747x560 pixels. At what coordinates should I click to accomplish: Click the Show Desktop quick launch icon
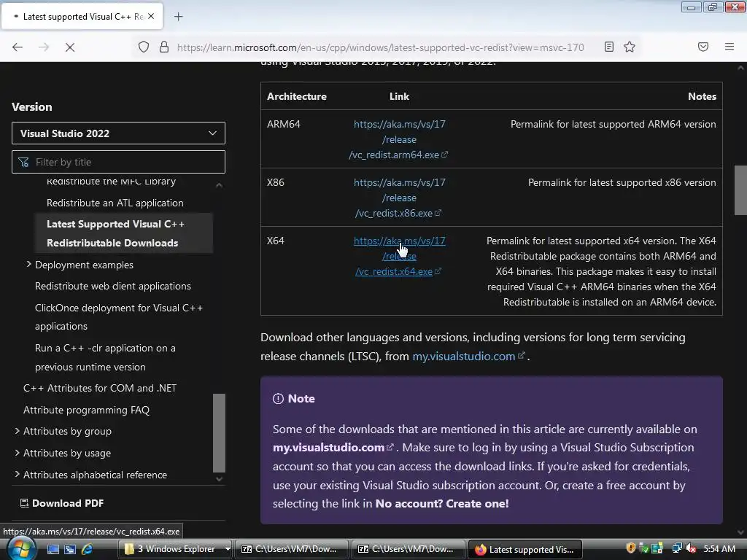point(53,549)
